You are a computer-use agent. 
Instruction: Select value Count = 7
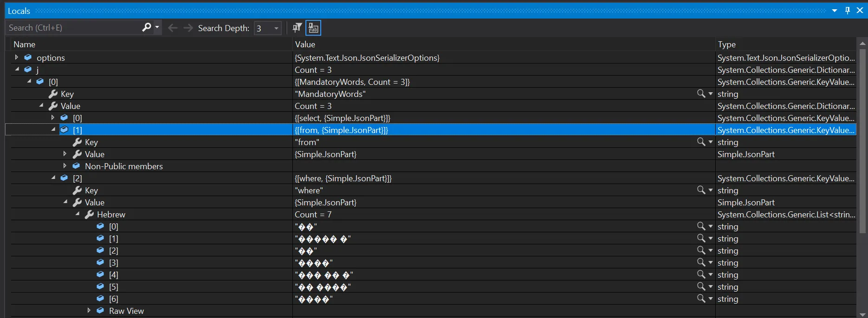(313, 215)
